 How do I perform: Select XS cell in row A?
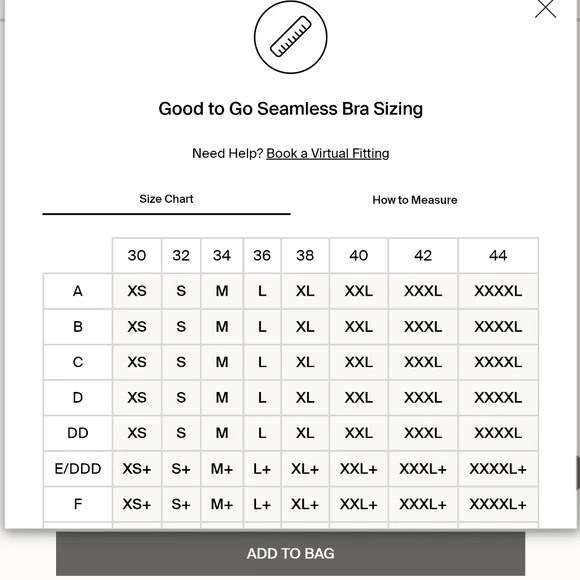tap(137, 291)
